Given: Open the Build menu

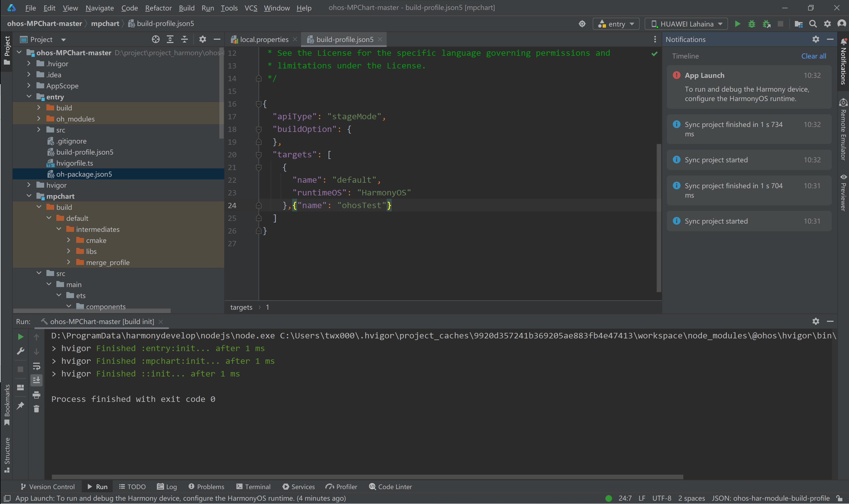Looking at the screenshot, I should [x=186, y=8].
